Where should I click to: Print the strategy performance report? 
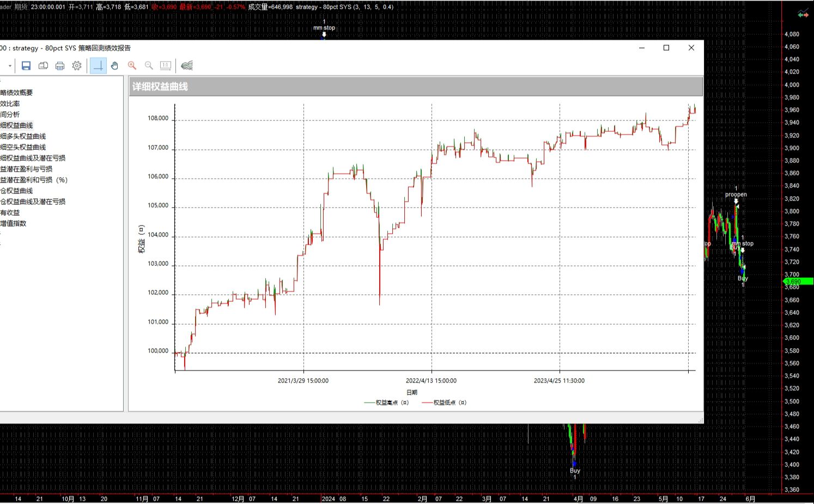pos(60,66)
